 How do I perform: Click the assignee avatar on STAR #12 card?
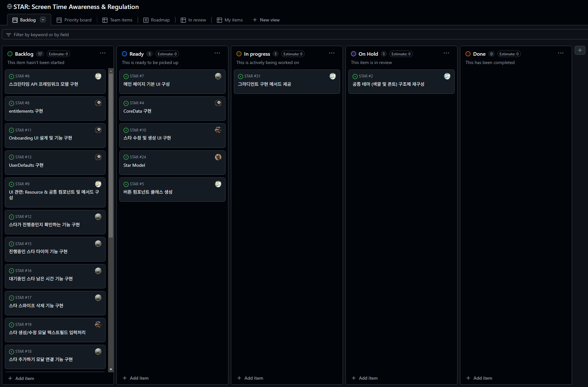pyautogui.click(x=98, y=217)
